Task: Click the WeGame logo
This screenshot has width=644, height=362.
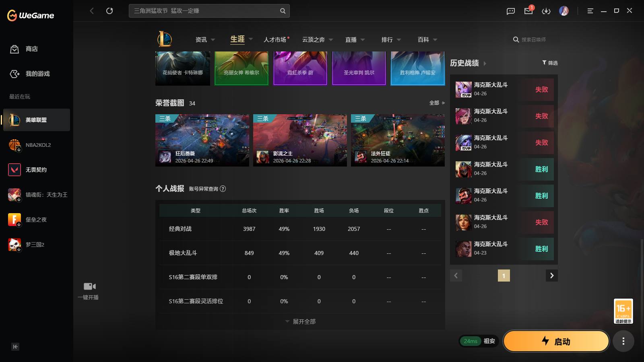Action: pos(31,15)
